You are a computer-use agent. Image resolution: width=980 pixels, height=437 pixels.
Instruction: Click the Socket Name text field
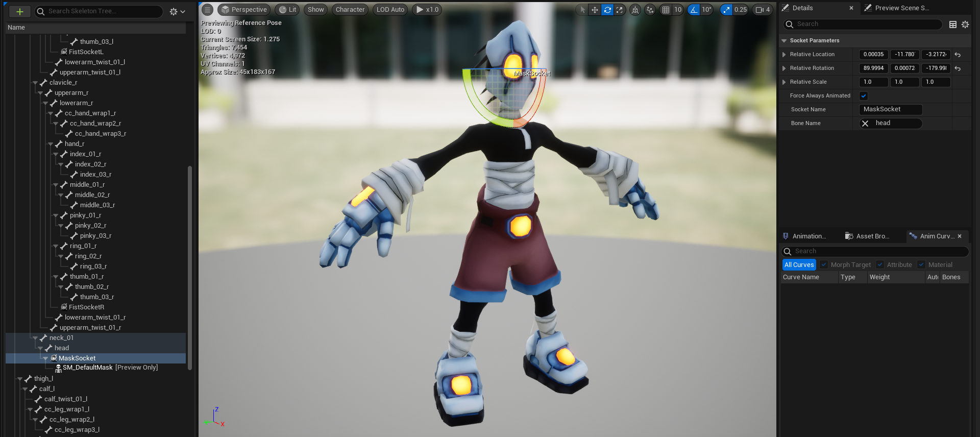coord(890,109)
